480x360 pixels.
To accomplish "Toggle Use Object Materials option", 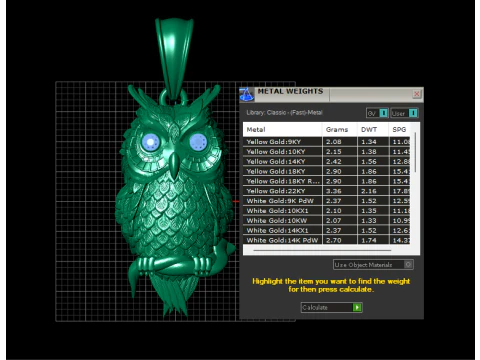I will [373, 265].
